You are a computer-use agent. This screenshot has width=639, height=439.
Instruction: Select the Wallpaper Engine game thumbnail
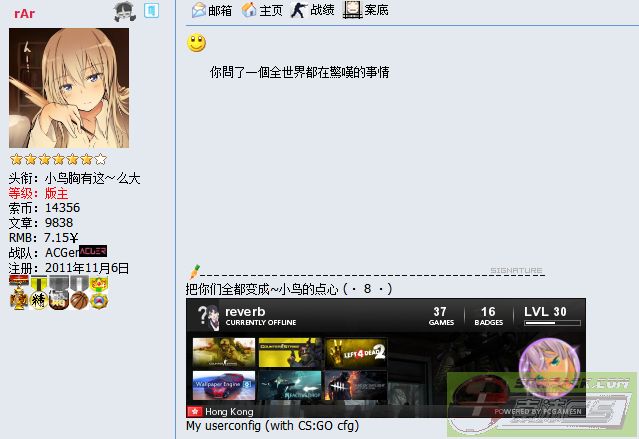[x=224, y=386]
